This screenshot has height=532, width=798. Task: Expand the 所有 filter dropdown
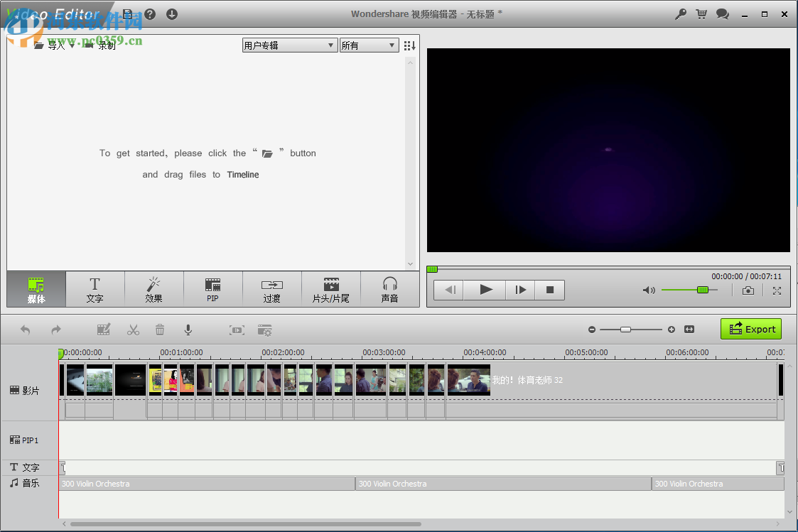click(369, 45)
